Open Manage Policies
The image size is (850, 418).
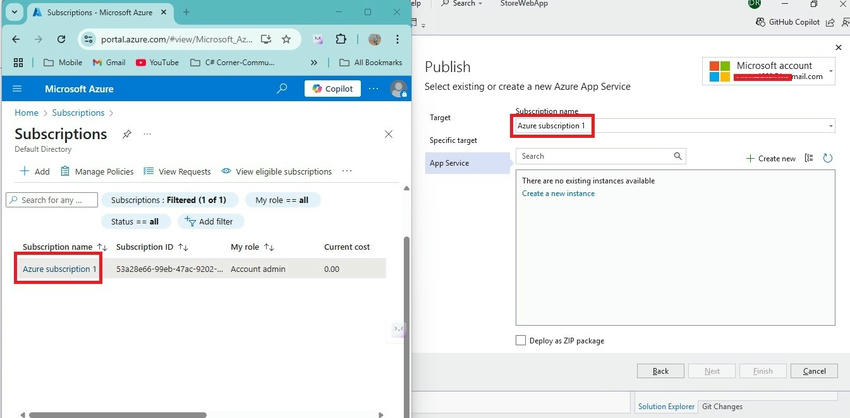coord(96,171)
